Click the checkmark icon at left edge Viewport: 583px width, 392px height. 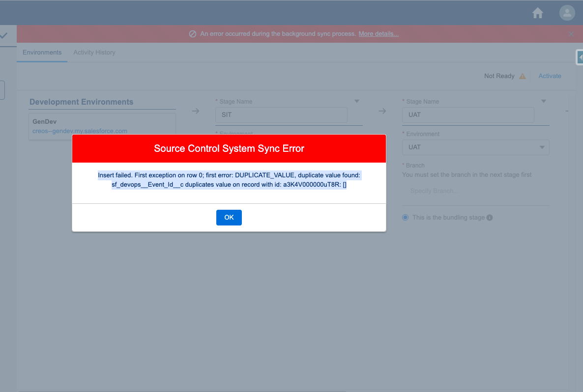point(4,36)
